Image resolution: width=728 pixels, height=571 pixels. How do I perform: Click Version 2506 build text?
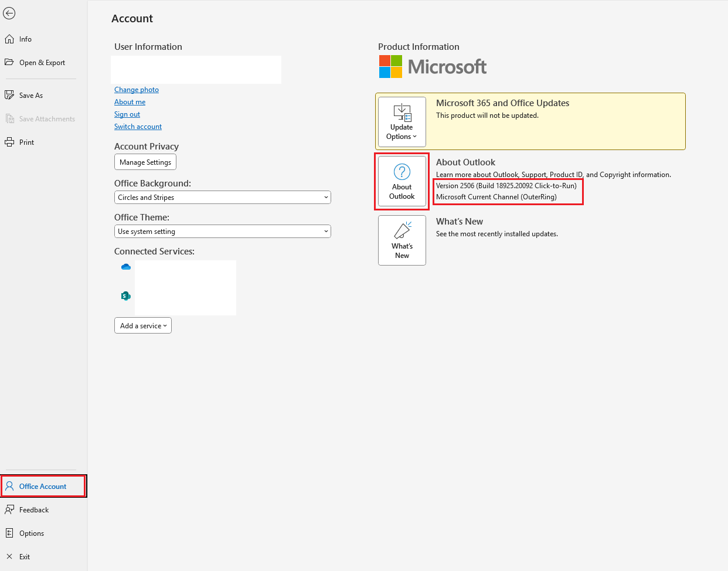pos(506,186)
